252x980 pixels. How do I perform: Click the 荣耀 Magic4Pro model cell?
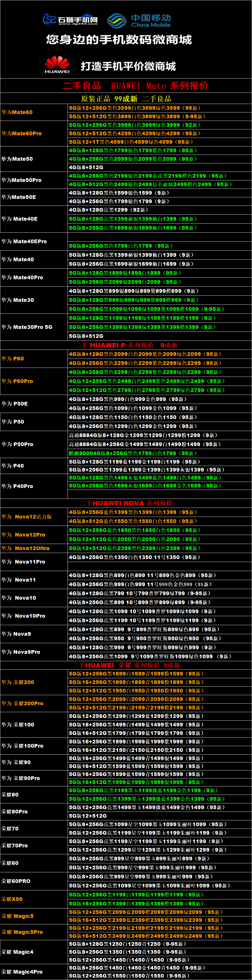click(x=34, y=972)
